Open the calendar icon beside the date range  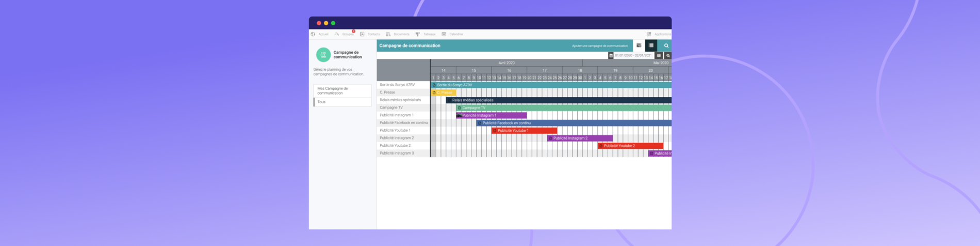611,55
